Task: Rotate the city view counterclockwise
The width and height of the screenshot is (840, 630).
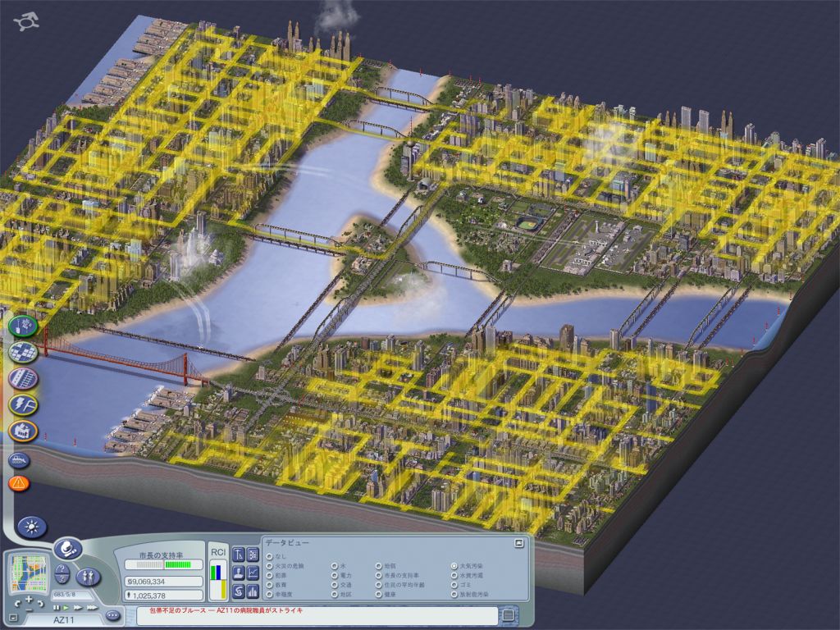Action: 16,604
